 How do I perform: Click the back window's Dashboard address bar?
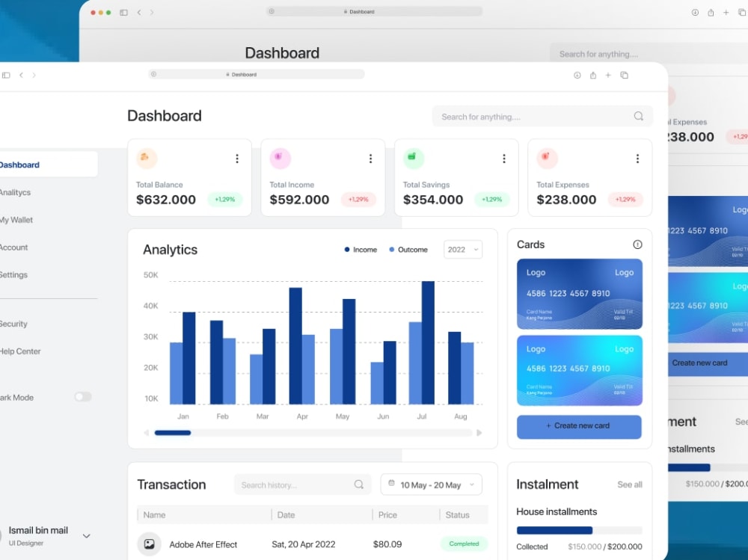pyautogui.click(x=375, y=11)
